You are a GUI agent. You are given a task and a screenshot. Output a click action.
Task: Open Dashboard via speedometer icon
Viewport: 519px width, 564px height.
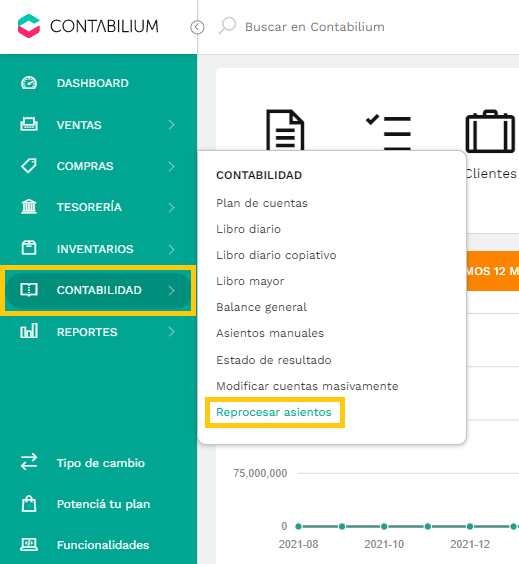pyautogui.click(x=29, y=83)
